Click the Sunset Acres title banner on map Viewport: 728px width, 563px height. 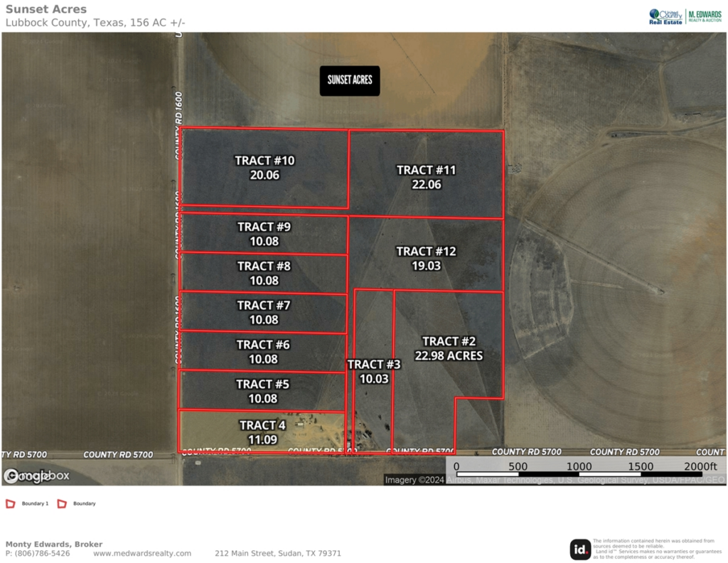[350, 80]
